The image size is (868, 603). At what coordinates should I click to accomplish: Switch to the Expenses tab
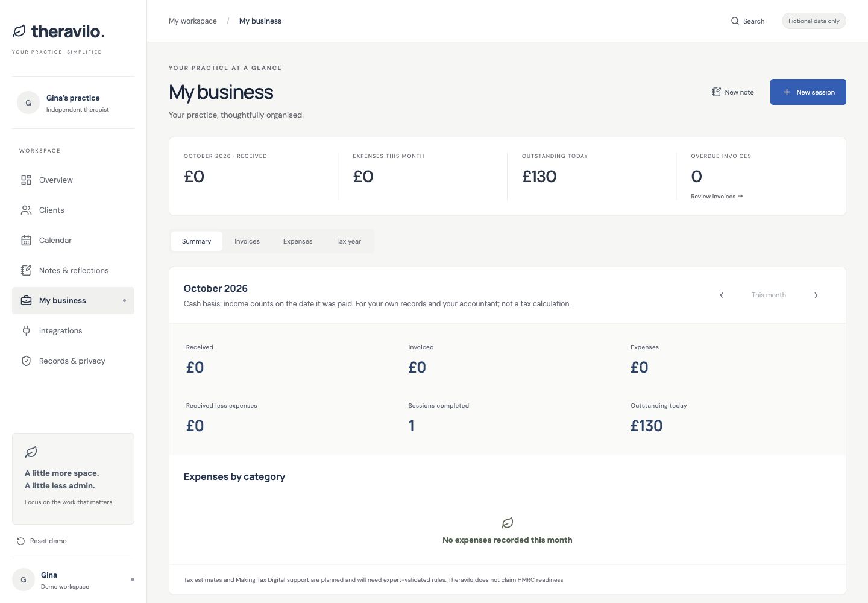click(x=298, y=241)
